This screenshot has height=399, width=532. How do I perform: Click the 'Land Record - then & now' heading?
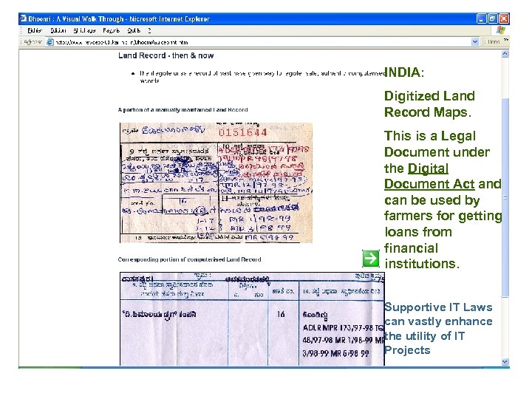point(166,55)
